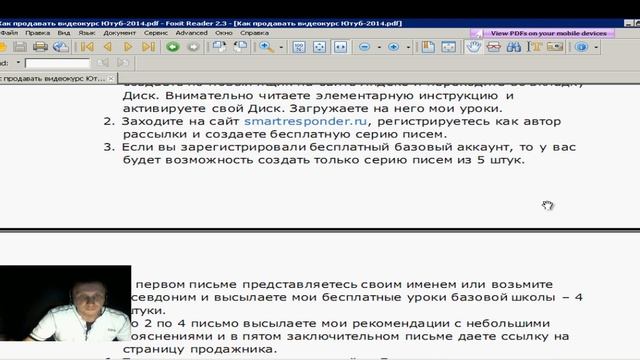Expand the magnifier tool dropdown arrow
Viewport: 640px width, 360px height.
(x=281, y=47)
